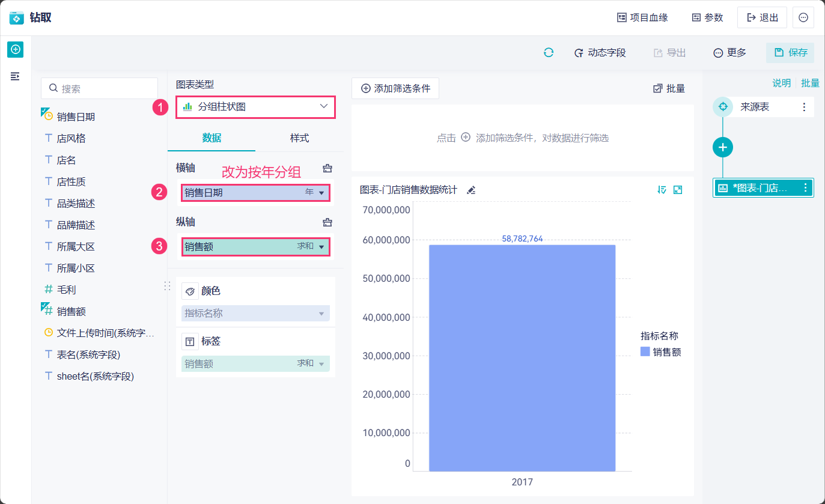Select the 数据 tab
Viewport: 825px width, 504px height.
(x=212, y=138)
